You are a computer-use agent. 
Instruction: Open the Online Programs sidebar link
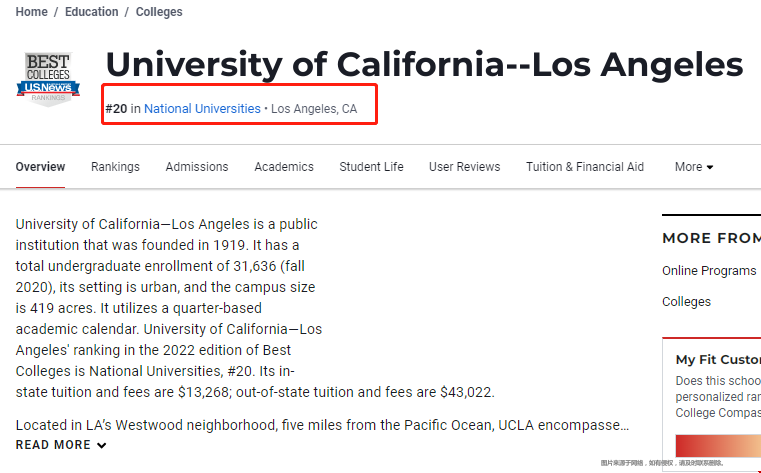(x=709, y=271)
